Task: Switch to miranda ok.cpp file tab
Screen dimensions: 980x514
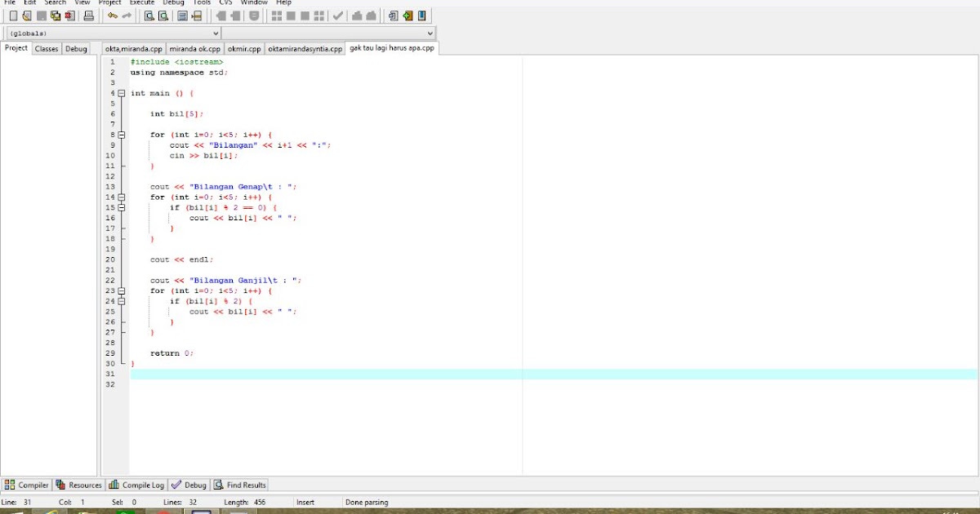Action: click(x=195, y=49)
